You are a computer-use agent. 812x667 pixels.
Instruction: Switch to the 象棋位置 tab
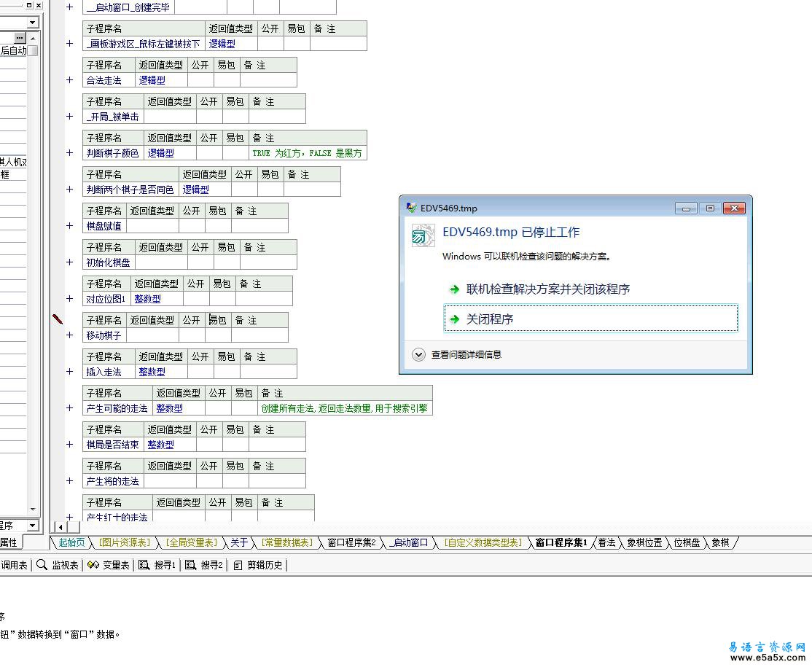tap(644, 542)
